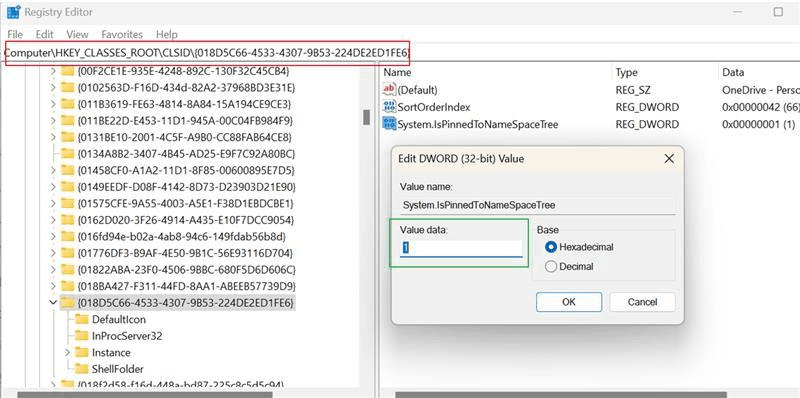Select the InProcServer32 subkey label
The height and width of the screenshot is (398, 800).
[x=127, y=336]
